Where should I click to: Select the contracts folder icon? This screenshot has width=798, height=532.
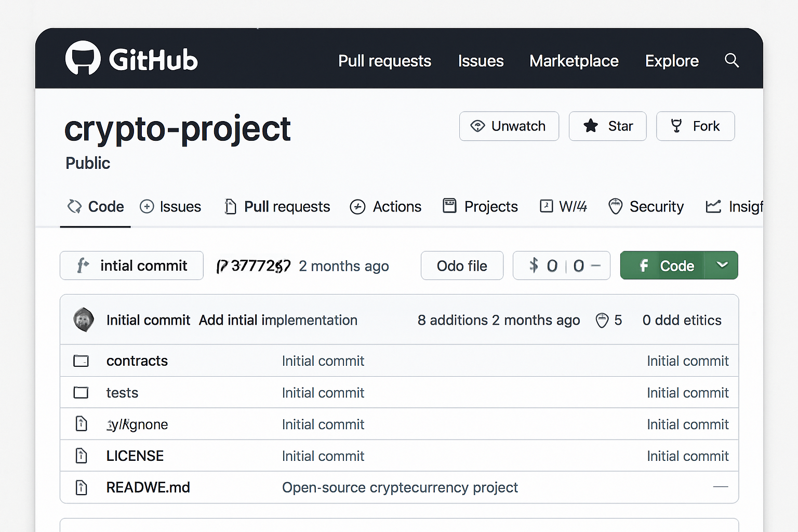[81, 361]
